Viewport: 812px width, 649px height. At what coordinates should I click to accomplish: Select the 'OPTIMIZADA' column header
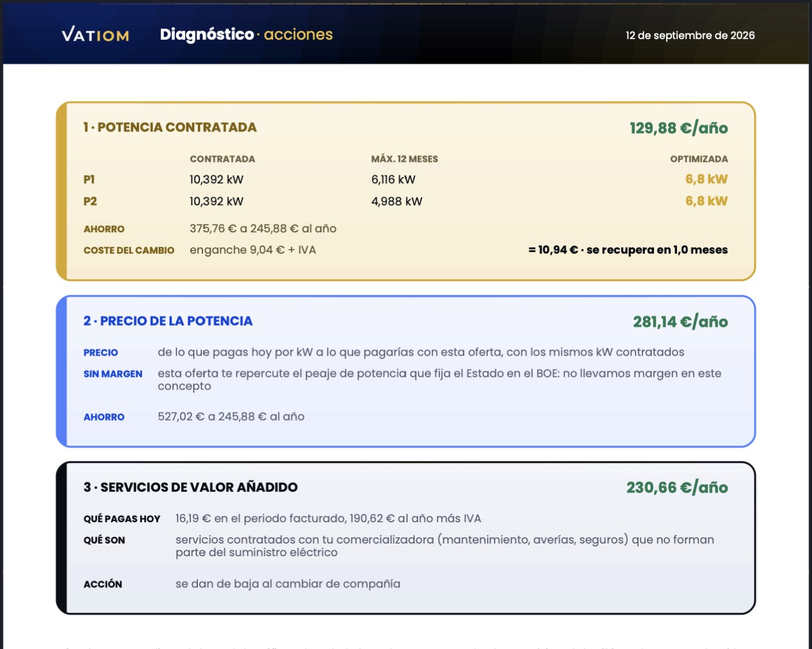pos(699,159)
